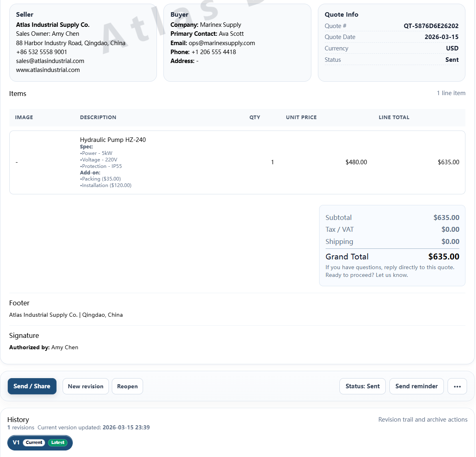
Task: Click the Latest badge on revision V1
Action: coord(58,443)
